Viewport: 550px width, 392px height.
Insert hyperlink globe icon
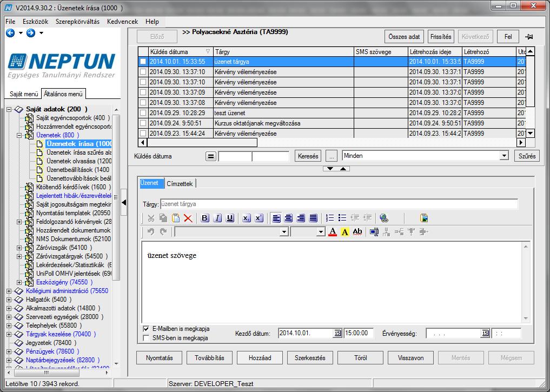[x=384, y=218]
